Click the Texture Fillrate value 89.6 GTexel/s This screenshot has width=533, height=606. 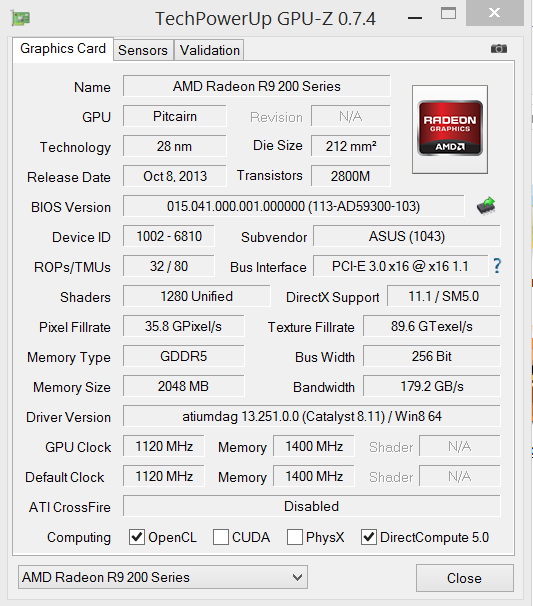point(432,326)
